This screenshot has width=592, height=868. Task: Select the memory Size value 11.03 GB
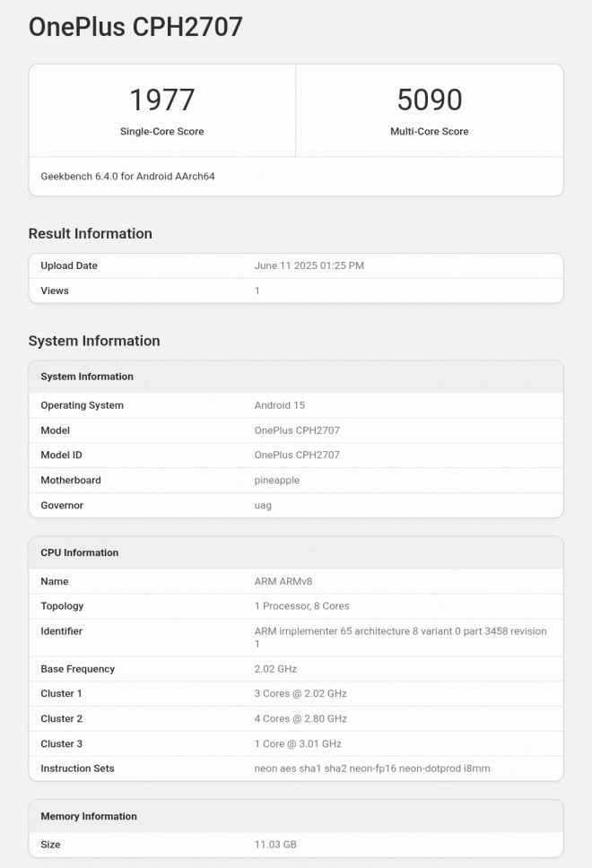(x=274, y=845)
